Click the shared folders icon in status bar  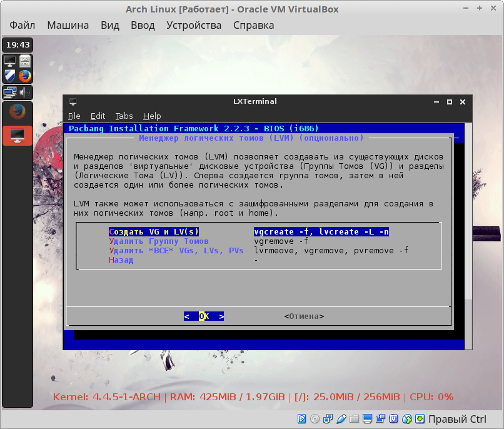click(355, 418)
